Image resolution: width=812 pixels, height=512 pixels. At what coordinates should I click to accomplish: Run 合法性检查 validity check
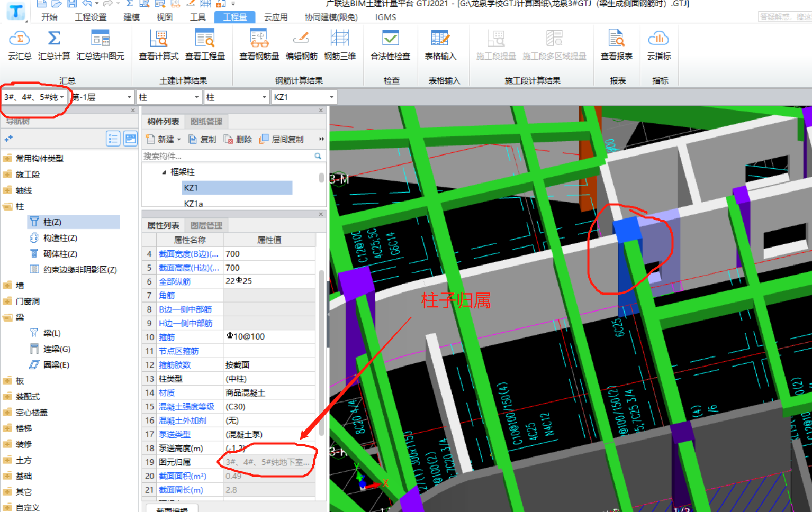click(x=390, y=45)
